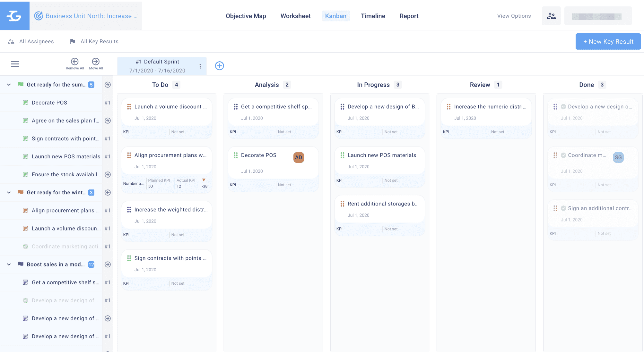Click the red down triangle KPI indicator
The width and height of the screenshot is (644, 352).
tap(204, 180)
